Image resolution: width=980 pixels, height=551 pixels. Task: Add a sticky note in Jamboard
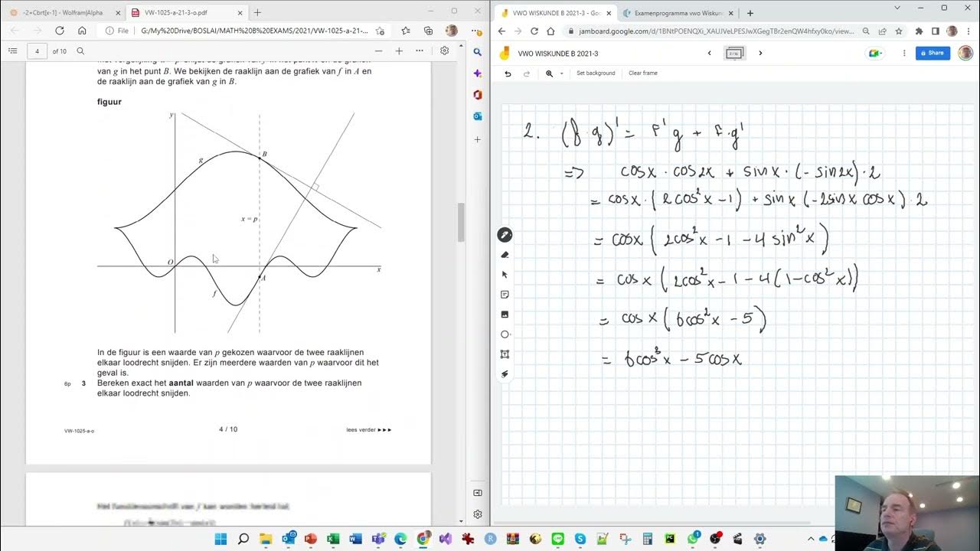pyautogui.click(x=505, y=295)
